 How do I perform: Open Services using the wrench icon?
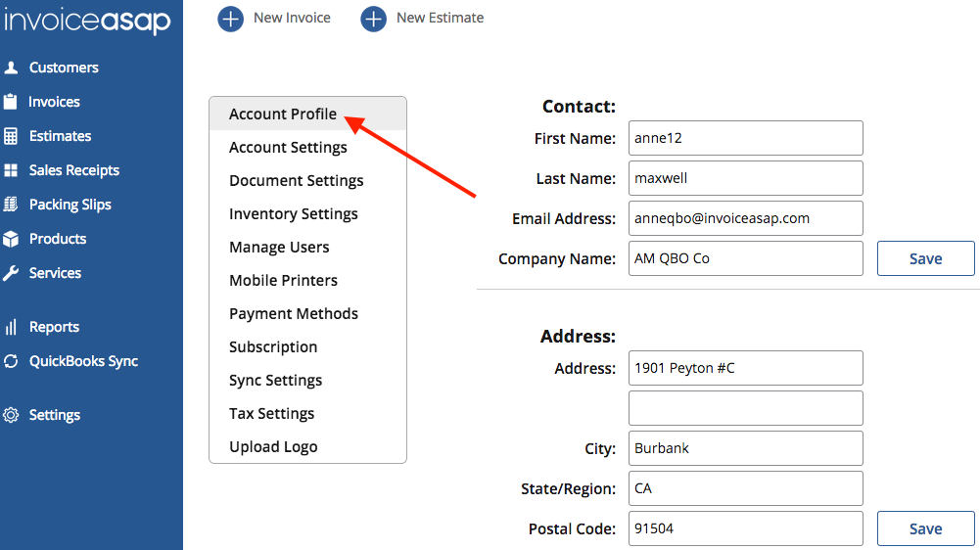(11, 273)
